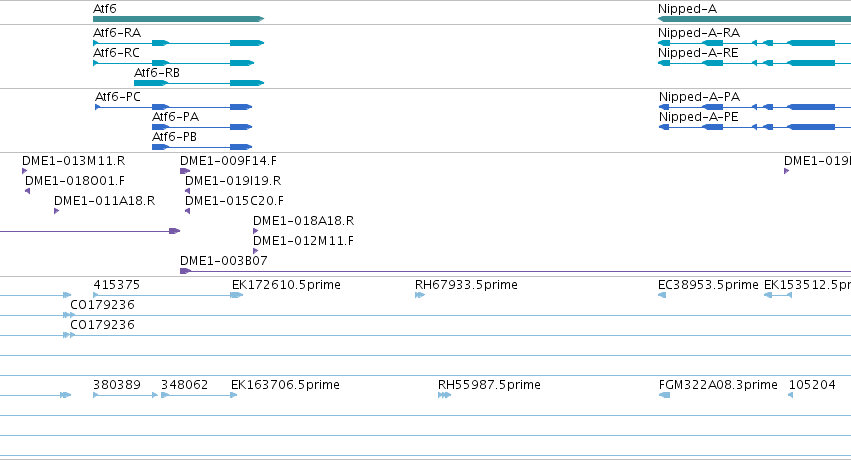
Task: Select the Nipped-A gene label
Action: coord(687,9)
